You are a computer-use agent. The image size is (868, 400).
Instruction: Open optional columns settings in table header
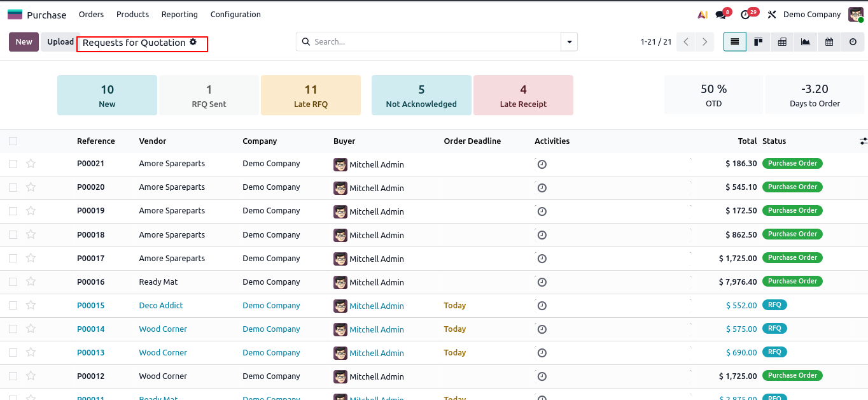tap(863, 141)
